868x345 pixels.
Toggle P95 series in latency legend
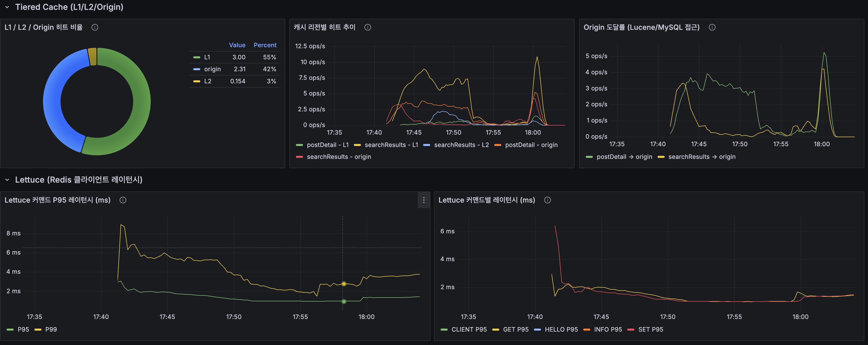pos(23,329)
